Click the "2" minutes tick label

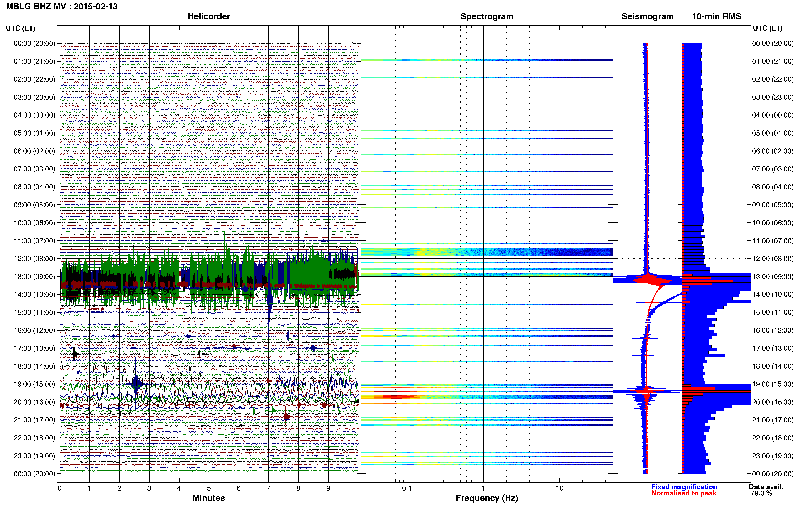coord(119,488)
